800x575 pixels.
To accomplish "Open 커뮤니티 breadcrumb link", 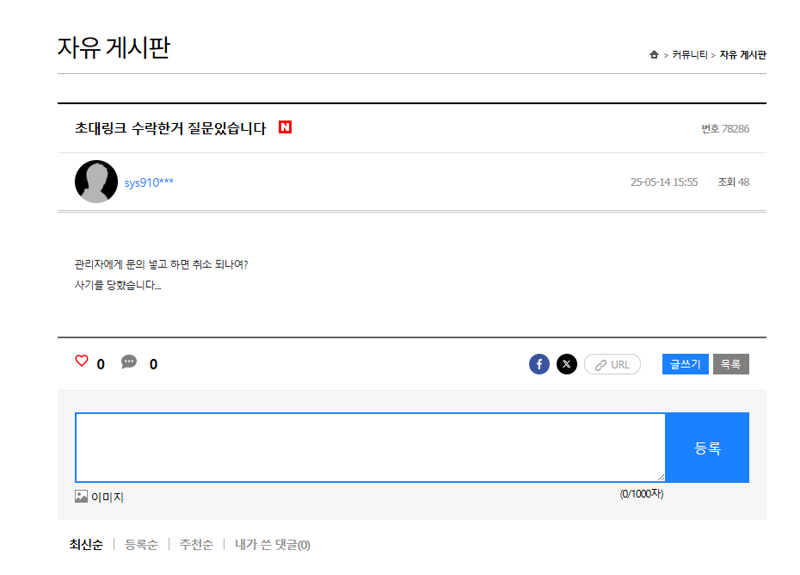I will tap(689, 55).
